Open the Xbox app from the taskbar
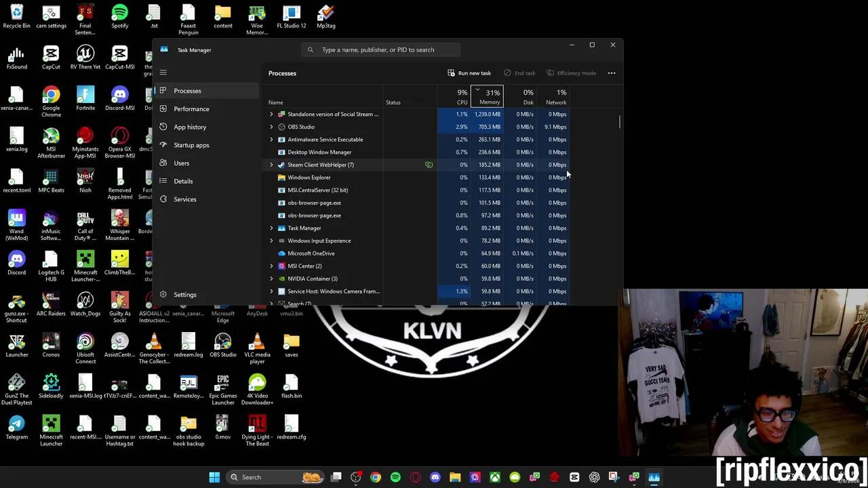Viewport: 868px width, 488px height. [495, 477]
